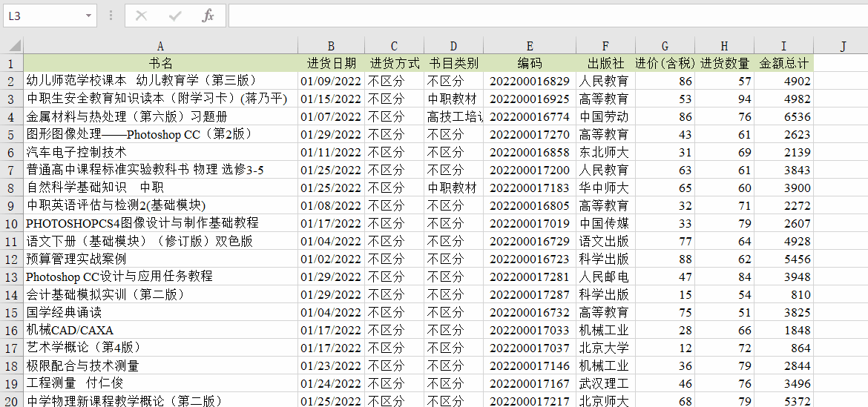This screenshot has height=407, width=868.
Task: Click the header cell 出版社
Action: click(x=605, y=63)
